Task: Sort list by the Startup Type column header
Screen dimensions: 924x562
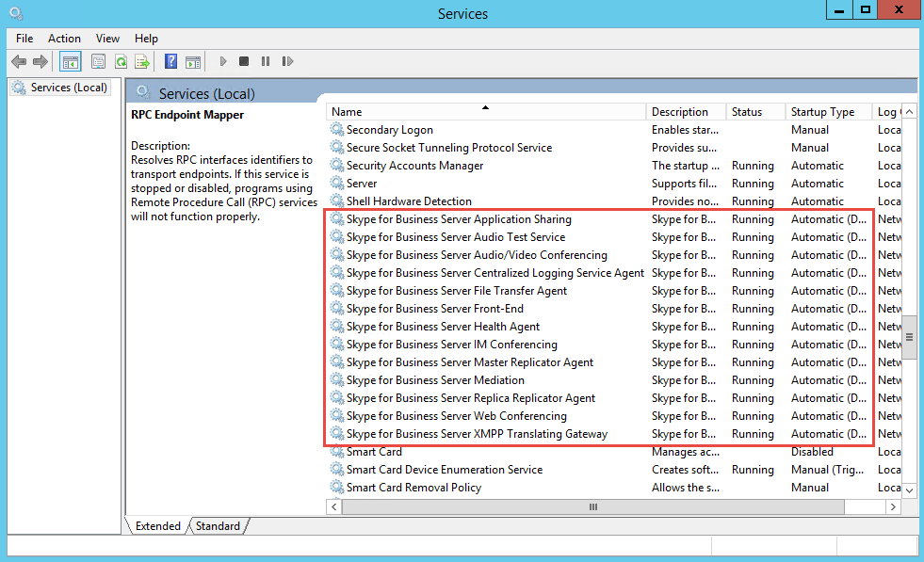Action: pos(829,112)
